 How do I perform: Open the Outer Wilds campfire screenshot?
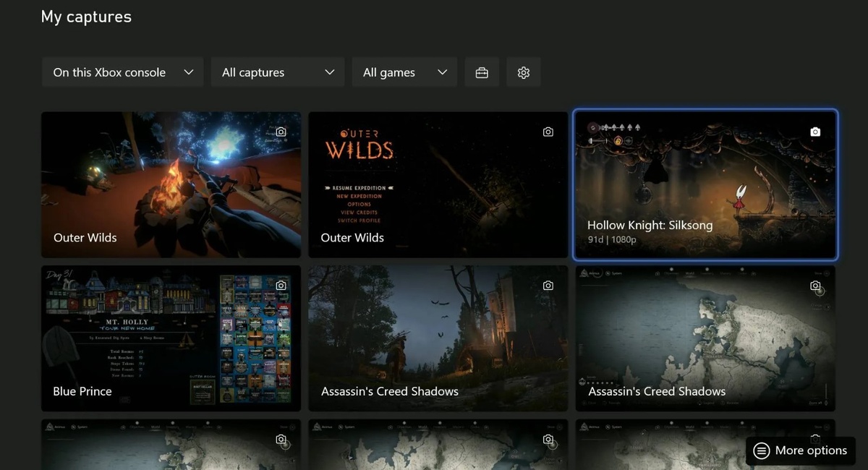click(x=171, y=184)
